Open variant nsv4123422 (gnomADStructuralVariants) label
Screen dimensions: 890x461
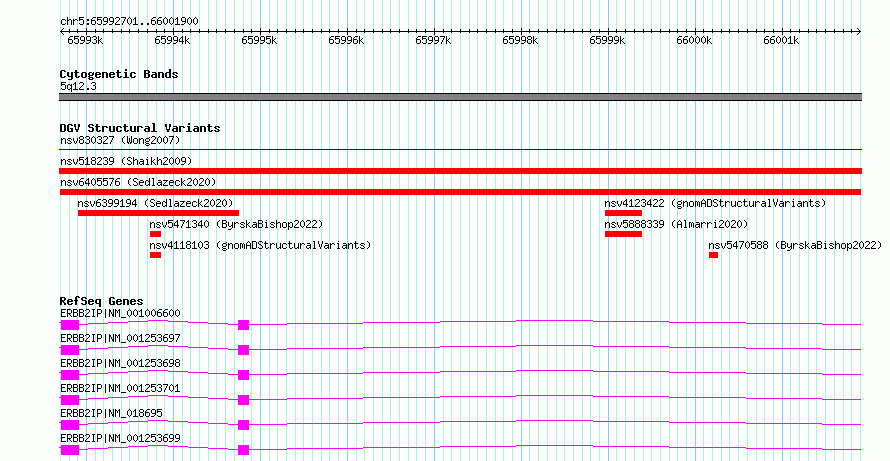(x=715, y=203)
